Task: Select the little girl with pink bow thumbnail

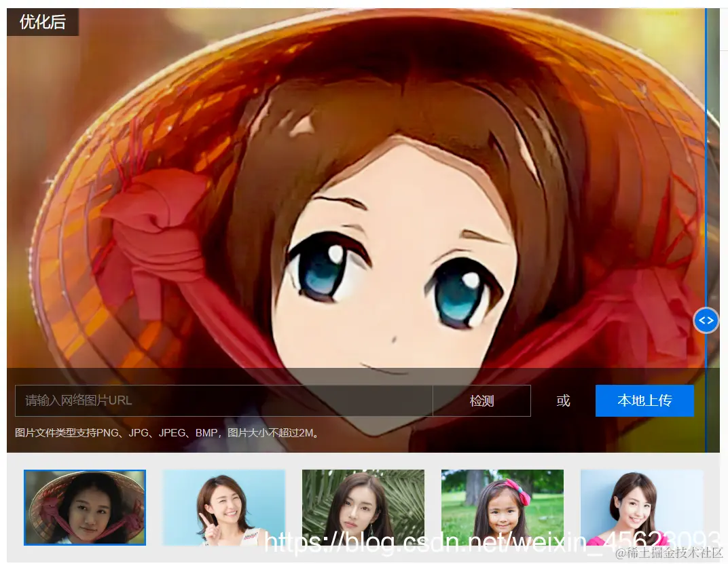Action: tap(503, 508)
